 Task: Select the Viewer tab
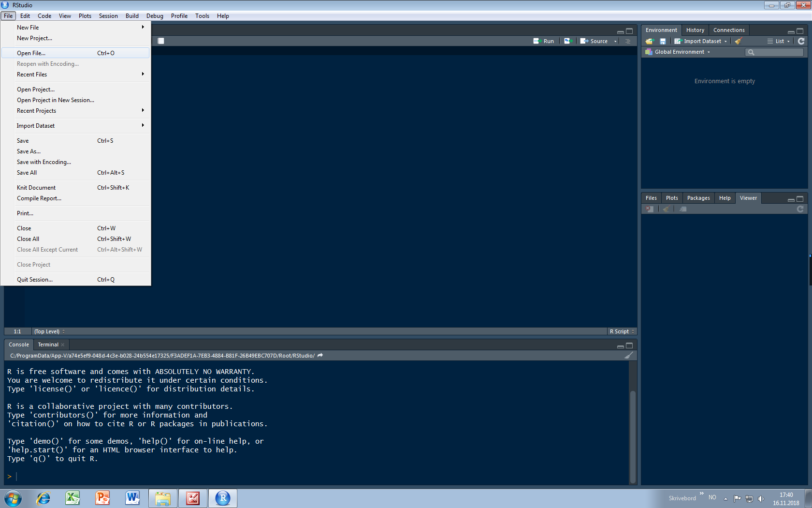[x=748, y=198]
